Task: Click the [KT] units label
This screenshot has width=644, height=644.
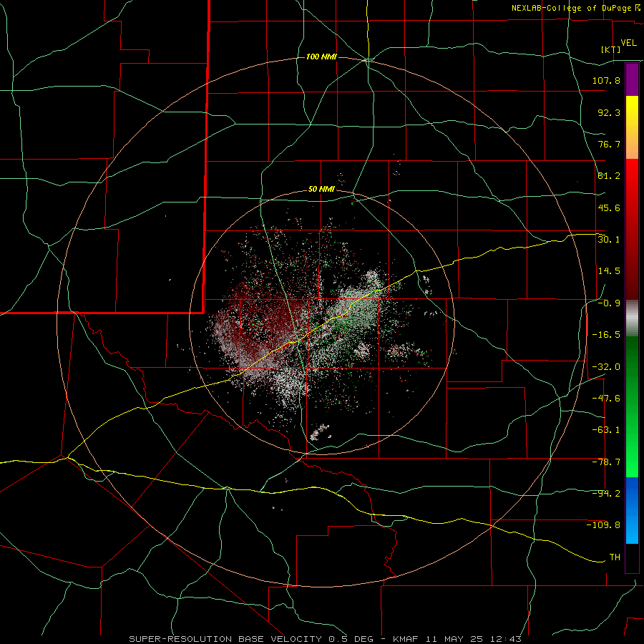Action: [x=611, y=49]
